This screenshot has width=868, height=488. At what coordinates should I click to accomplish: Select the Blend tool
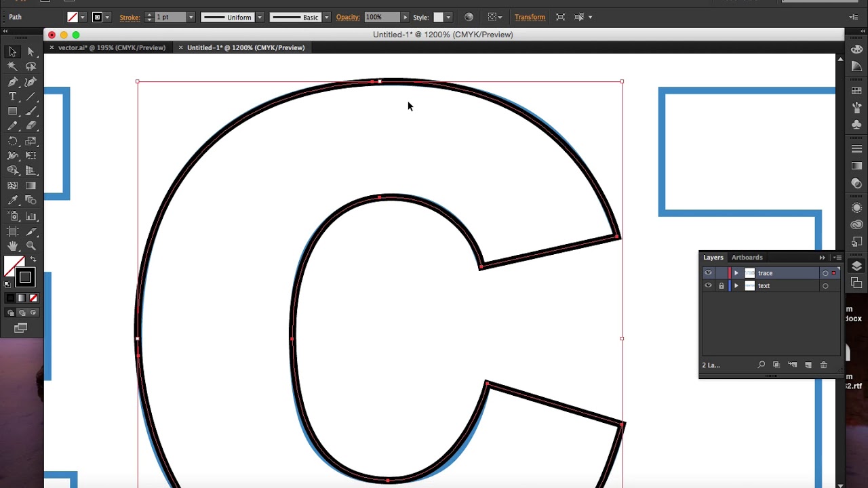coord(31,201)
